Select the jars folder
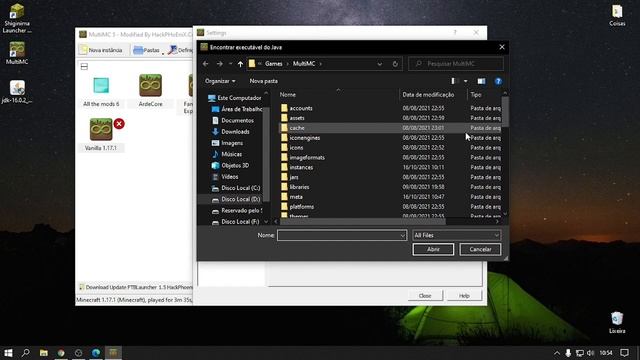The image size is (640, 360). [390, 177]
